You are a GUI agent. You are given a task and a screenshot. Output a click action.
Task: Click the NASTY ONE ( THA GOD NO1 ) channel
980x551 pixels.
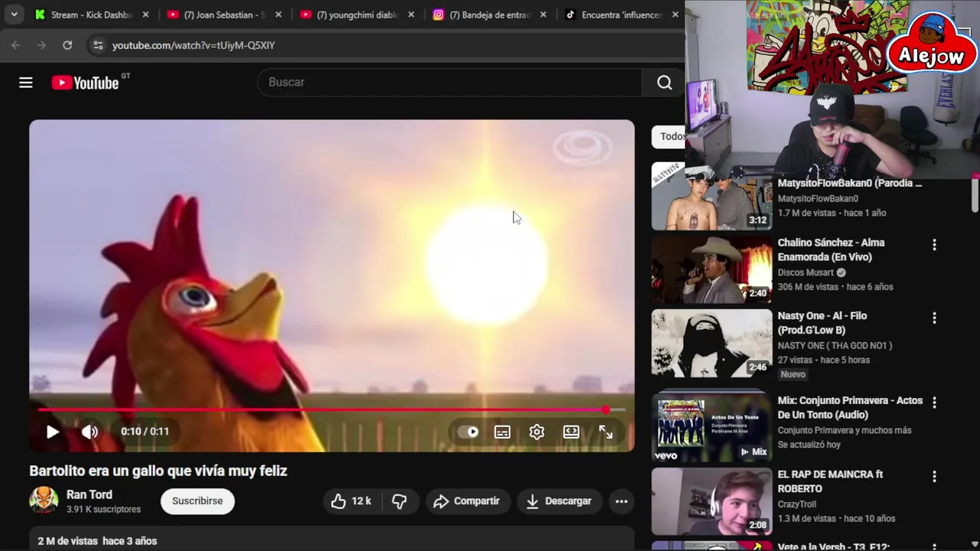(x=835, y=345)
